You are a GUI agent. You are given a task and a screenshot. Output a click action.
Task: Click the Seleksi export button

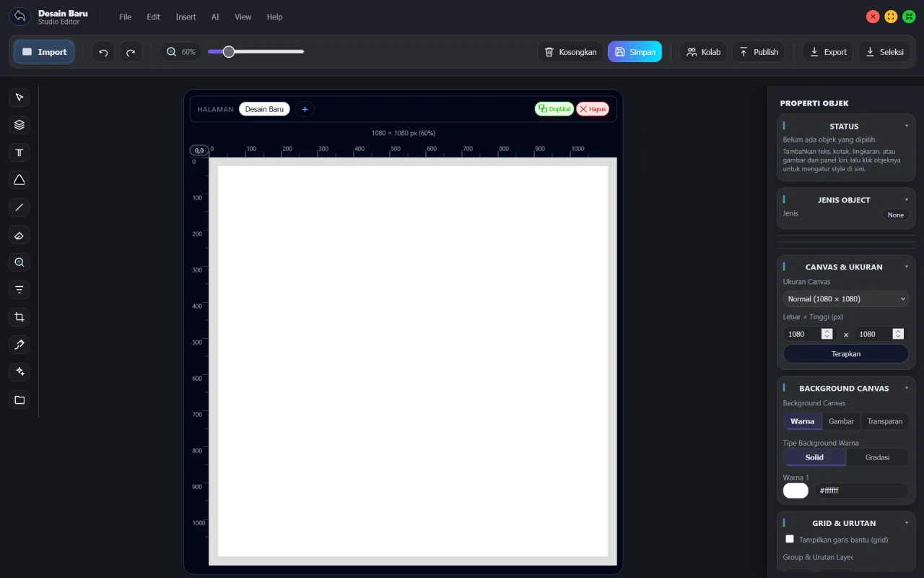884,52
